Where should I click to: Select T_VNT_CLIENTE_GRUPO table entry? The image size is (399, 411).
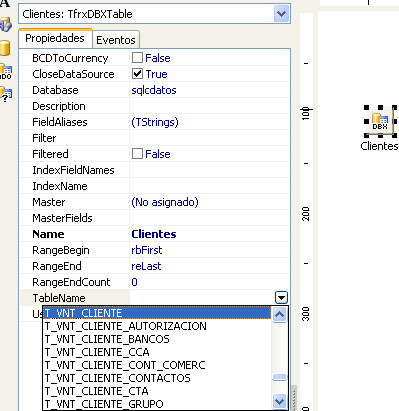tap(157, 404)
